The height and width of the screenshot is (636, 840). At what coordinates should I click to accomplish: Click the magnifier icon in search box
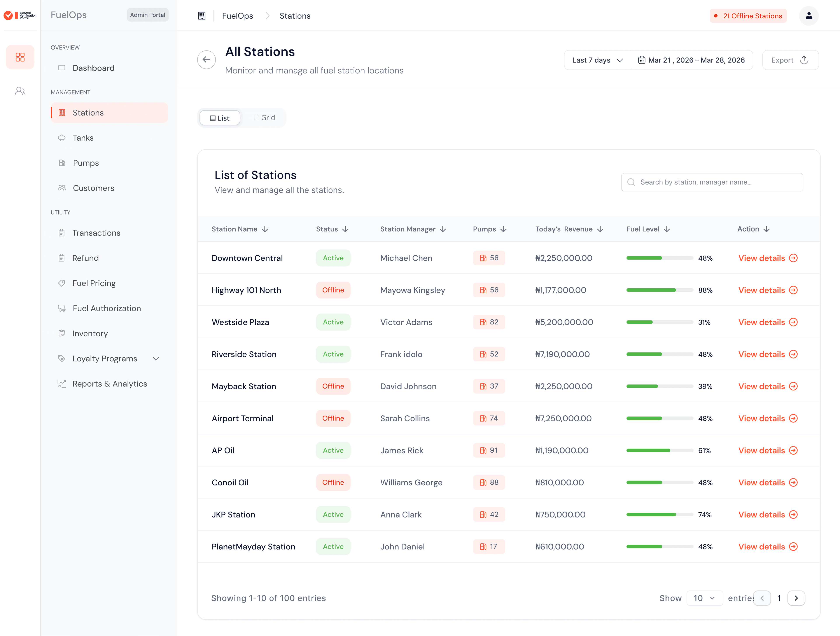(631, 182)
